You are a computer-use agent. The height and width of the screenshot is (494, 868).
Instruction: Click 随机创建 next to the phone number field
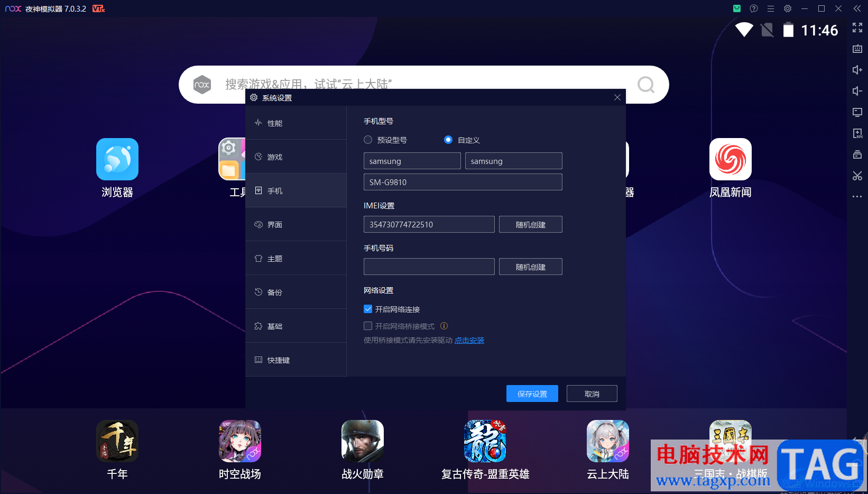531,267
